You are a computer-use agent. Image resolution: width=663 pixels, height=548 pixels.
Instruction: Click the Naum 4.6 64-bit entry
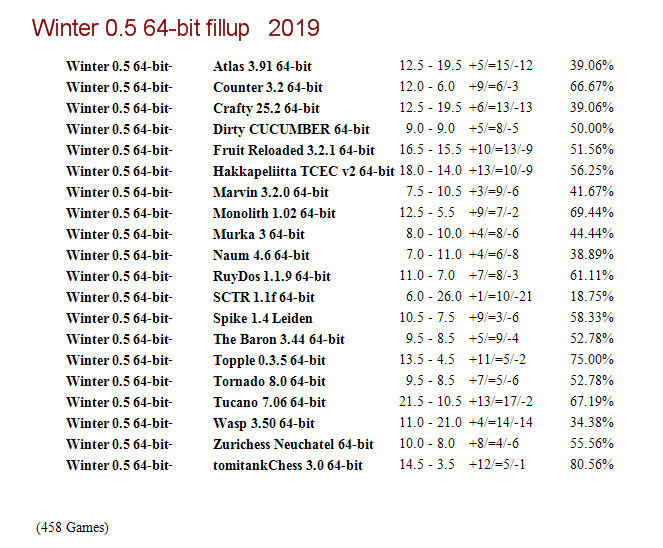tap(261, 255)
